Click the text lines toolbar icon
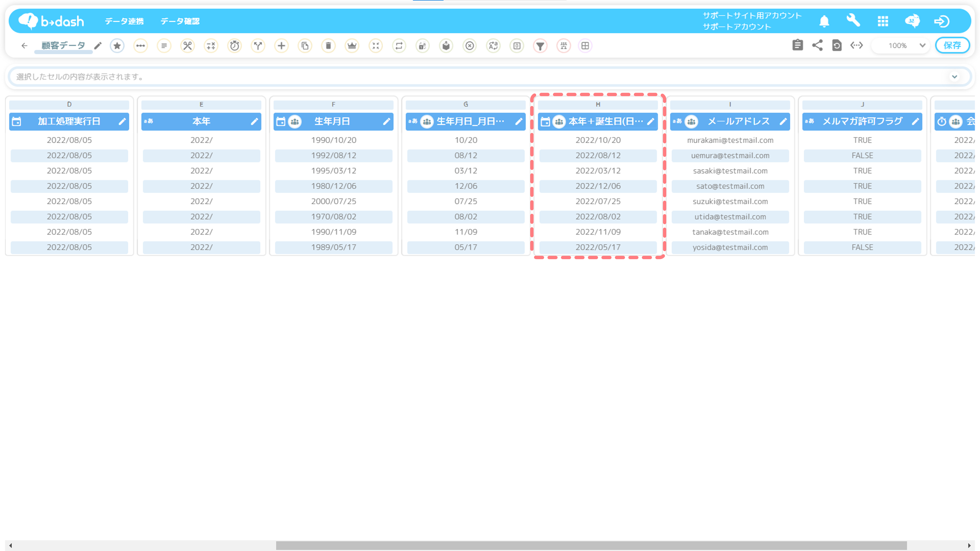This screenshot has width=980, height=551. (164, 46)
